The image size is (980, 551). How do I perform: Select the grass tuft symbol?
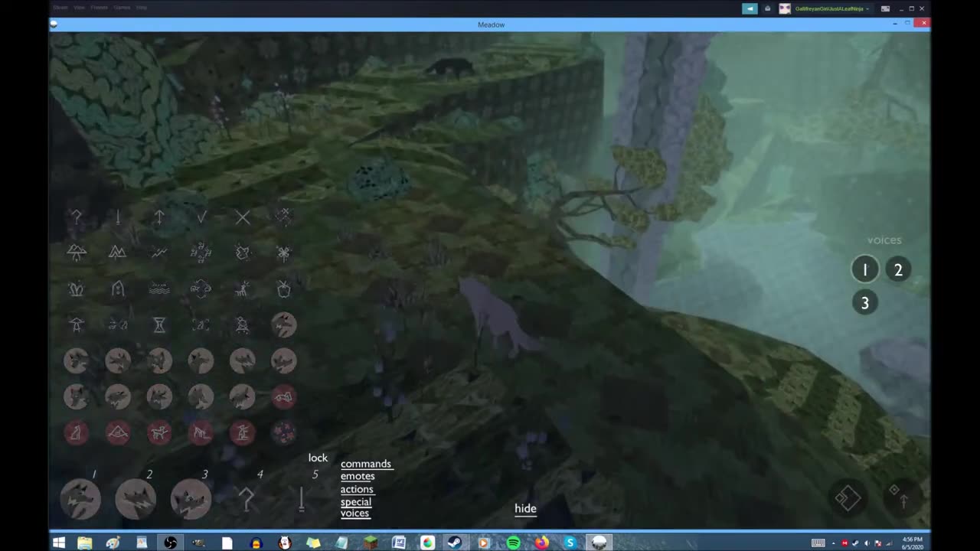pos(77,289)
